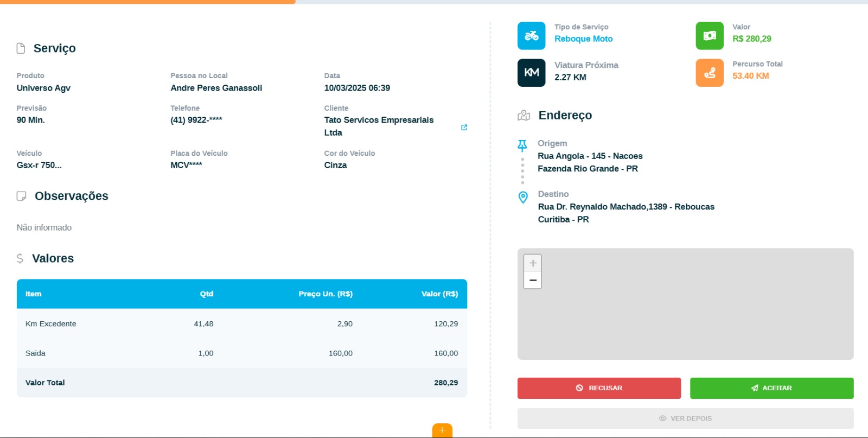Open the client external link icon
Viewport: 868px width, 438px height.
(464, 128)
